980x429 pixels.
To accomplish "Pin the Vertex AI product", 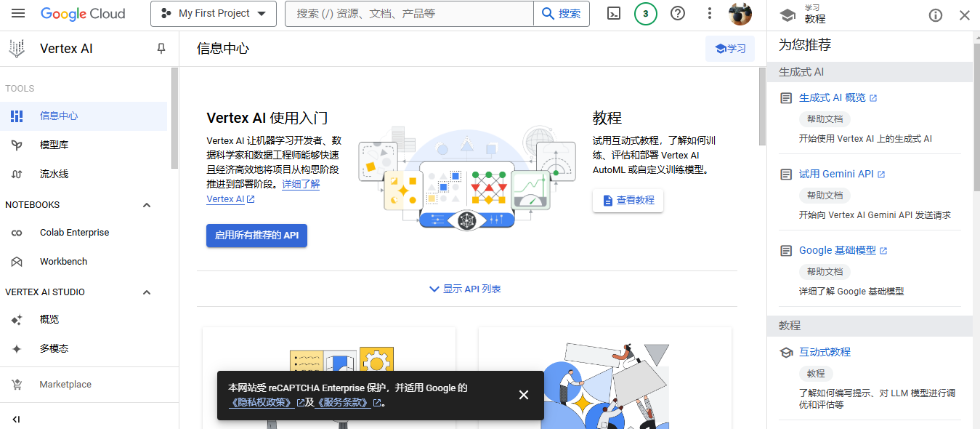I will pos(161,49).
